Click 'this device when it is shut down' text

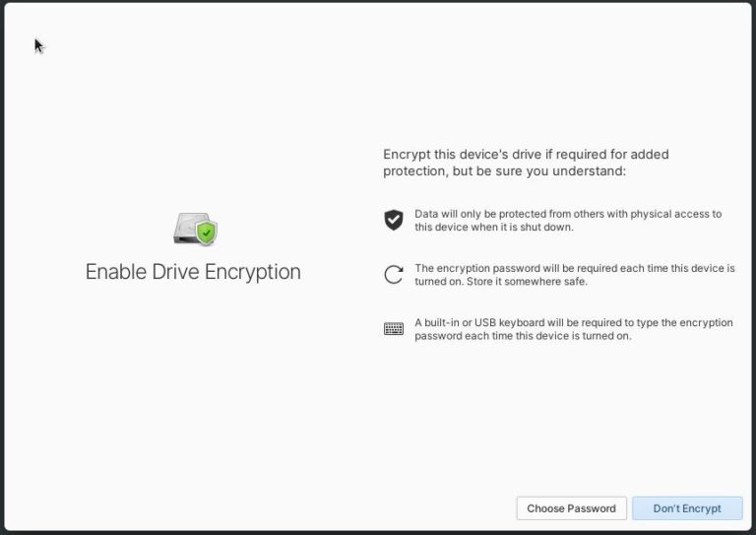(x=494, y=227)
